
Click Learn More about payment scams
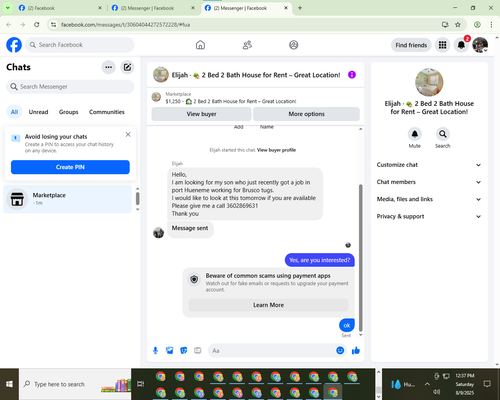pyautogui.click(x=268, y=305)
